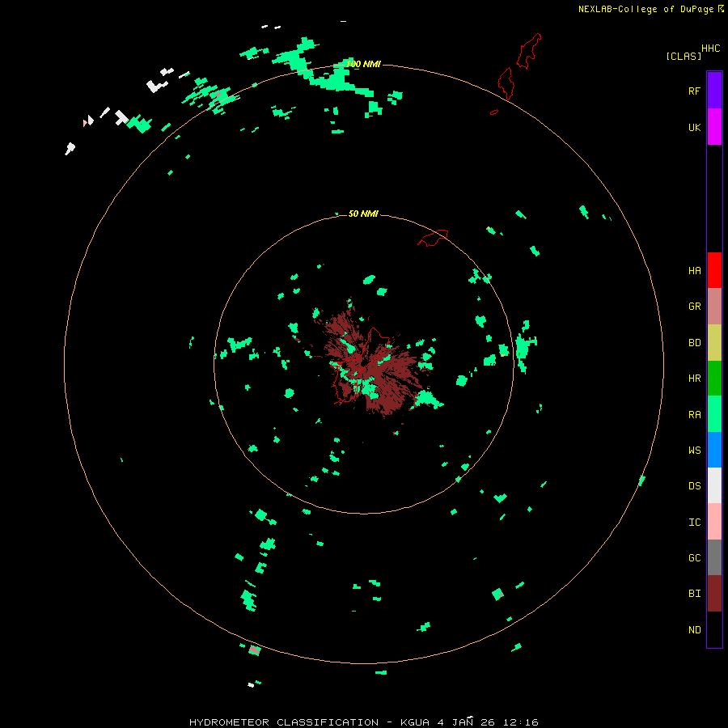Click the 'KGUA' radar site identifier
This screenshot has height=728, width=728.
coord(416,722)
